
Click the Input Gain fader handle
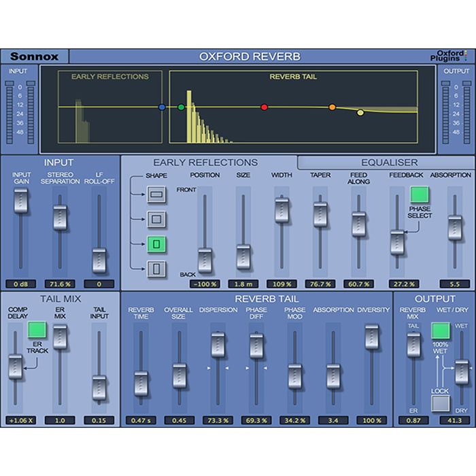pos(22,199)
